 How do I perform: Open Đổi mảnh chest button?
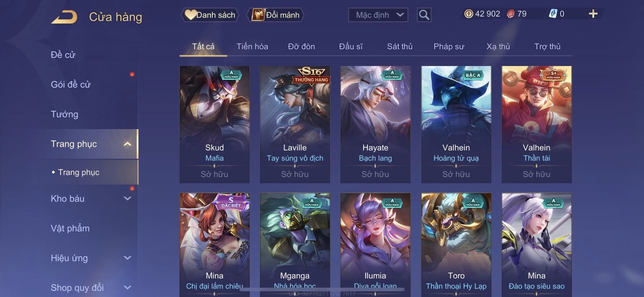[x=275, y=15]
